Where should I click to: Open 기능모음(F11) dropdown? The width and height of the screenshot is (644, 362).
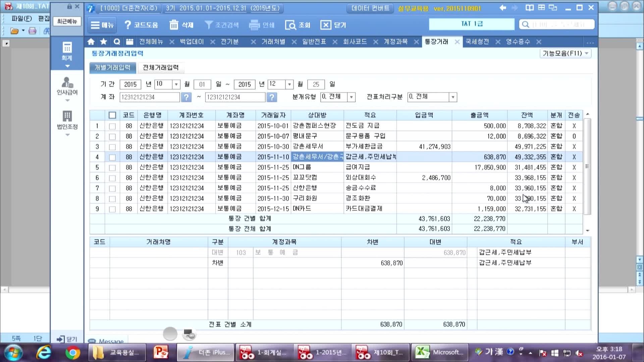(x=566, y=53)
